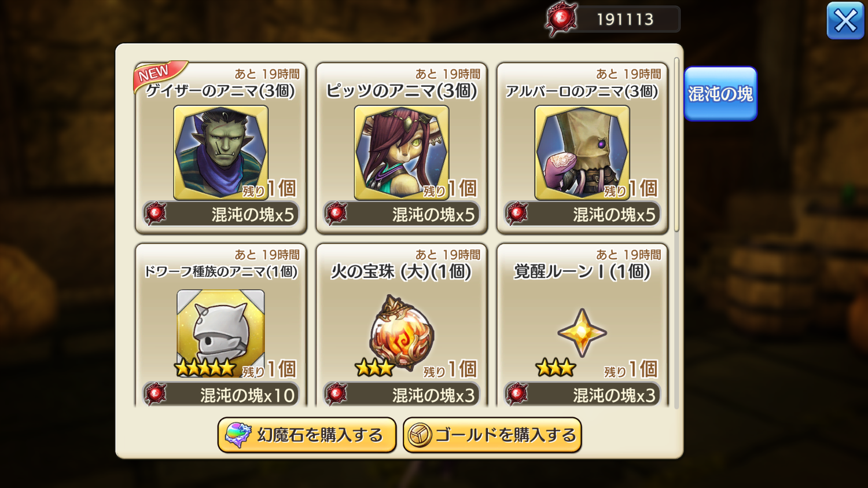Tap the 覚醒ルーンI yellow star icon

(582, 332)
